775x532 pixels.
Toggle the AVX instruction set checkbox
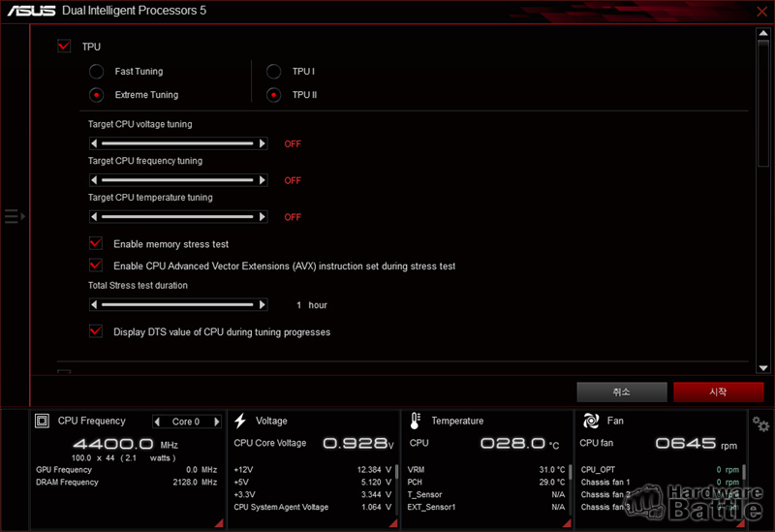coord(96,265)
